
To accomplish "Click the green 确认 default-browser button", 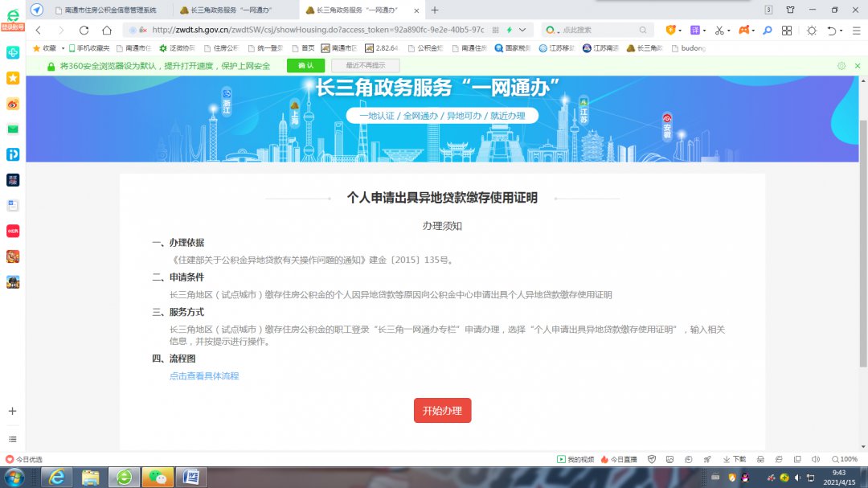I will 305,66.
